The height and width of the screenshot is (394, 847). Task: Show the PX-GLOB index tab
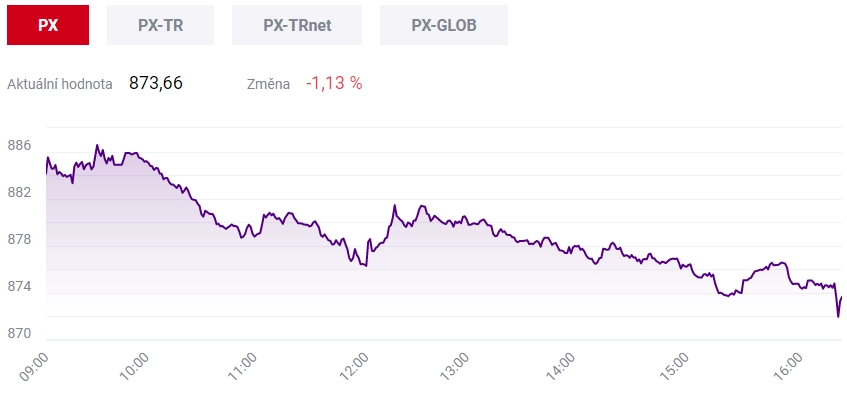point(444,25)
